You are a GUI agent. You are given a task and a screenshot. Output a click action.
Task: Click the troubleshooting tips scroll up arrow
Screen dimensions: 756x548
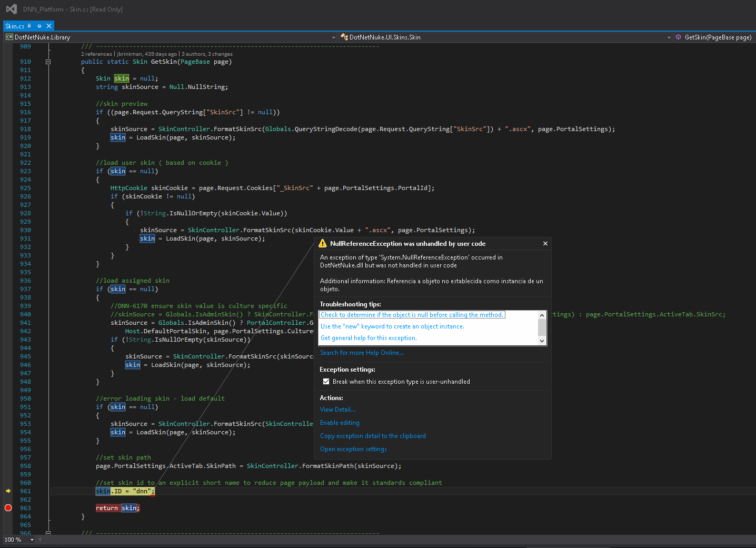542,315
